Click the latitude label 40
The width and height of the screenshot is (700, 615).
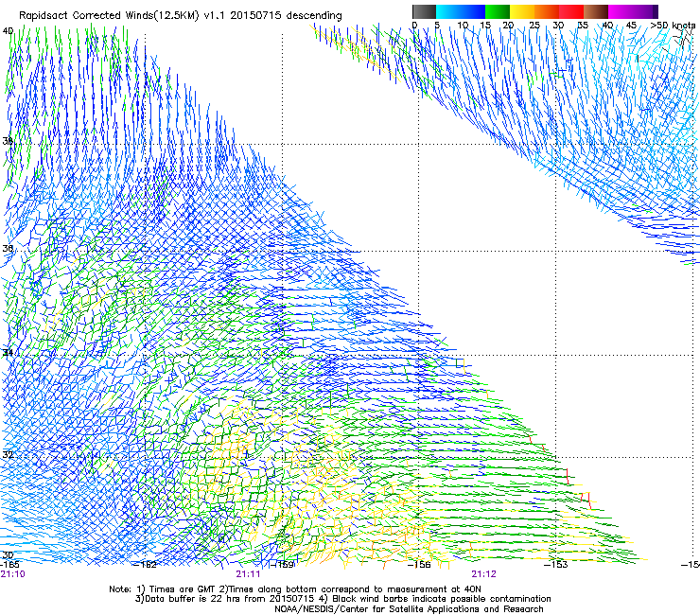[x=8, y=31]
